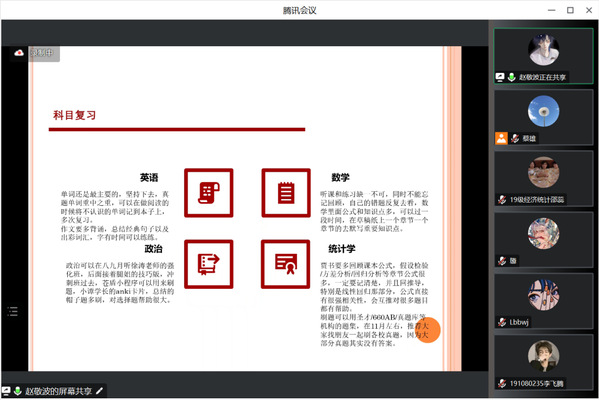
Task: Click the orange pointer circle on slide
Action: pos(427,330)
